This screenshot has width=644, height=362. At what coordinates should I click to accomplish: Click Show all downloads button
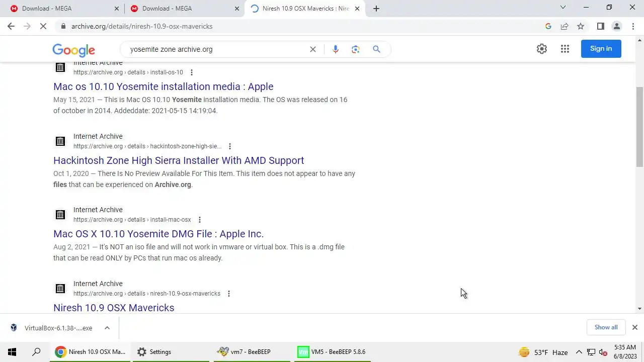[x=606, y=327]
